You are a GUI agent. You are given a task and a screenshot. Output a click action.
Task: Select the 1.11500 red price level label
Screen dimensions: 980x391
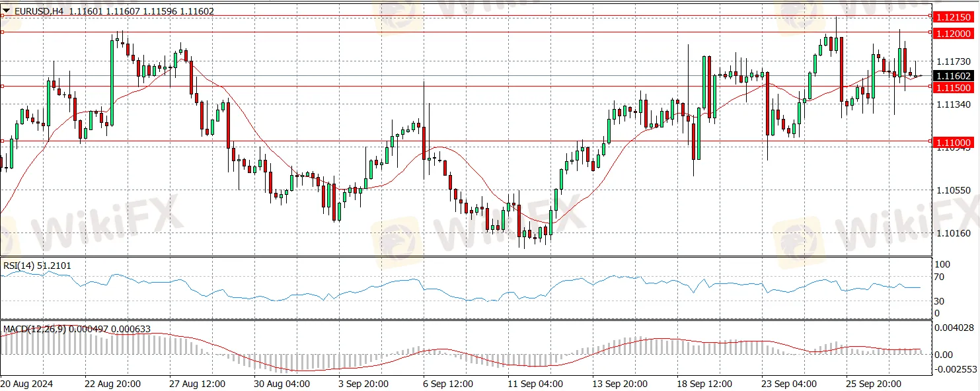coord(955,87)
